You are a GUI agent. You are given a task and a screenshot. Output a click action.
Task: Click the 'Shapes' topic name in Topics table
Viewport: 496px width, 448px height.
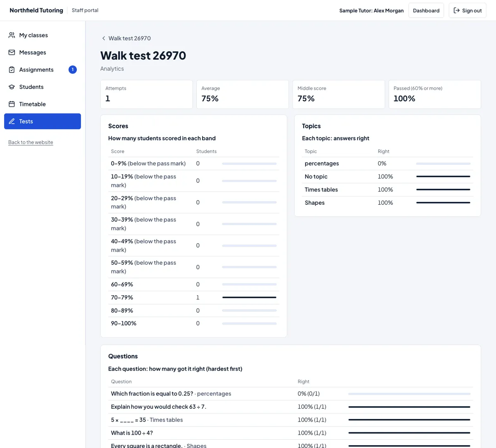(315, 203)
